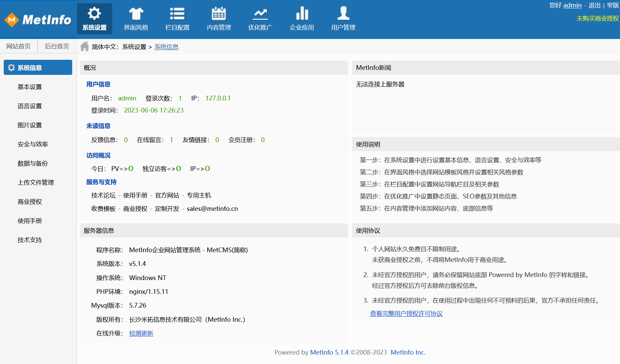Click the home icon in the breadcrumb bar
Screen dimensions: 620x364
coord(84,46)
